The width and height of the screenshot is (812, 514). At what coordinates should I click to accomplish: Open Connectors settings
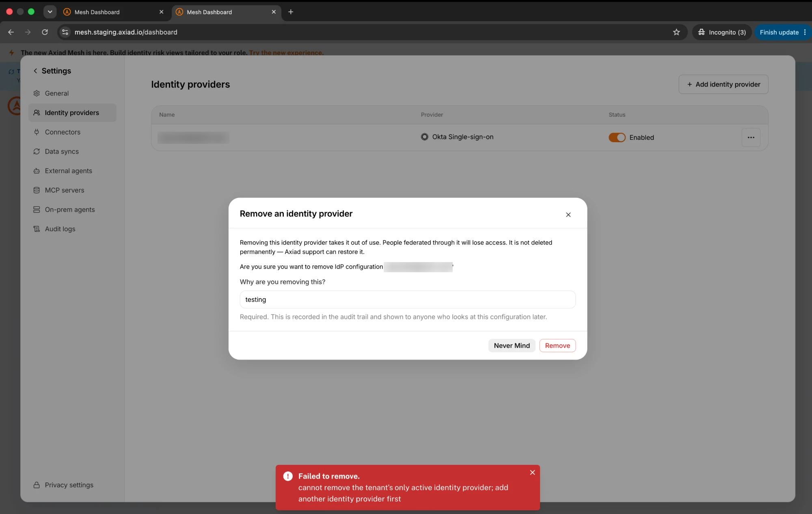click(x=72, y=132)
